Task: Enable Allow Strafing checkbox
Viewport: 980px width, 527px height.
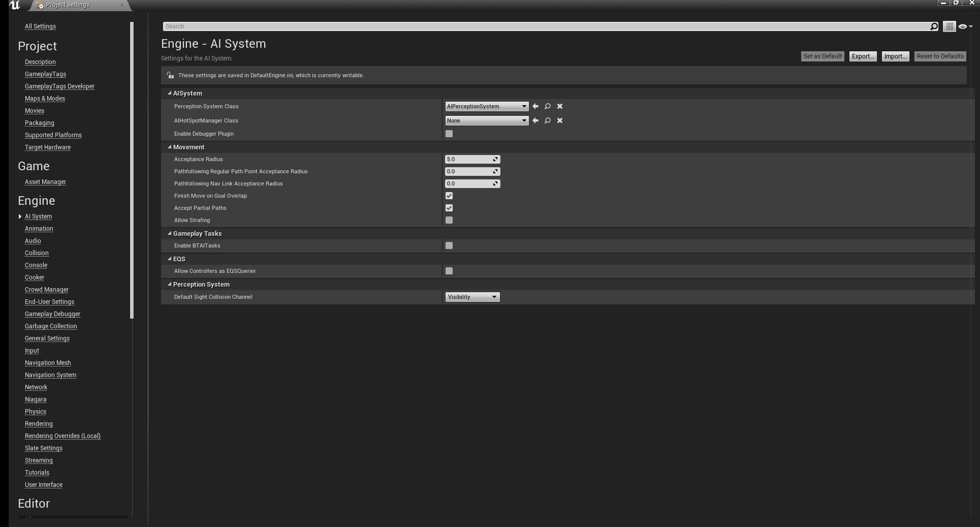Action: coord(449,220)
